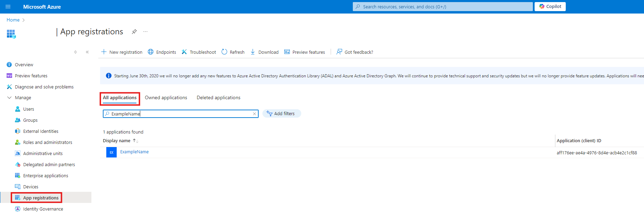Click the External Identities icon

tap(18, 131)
